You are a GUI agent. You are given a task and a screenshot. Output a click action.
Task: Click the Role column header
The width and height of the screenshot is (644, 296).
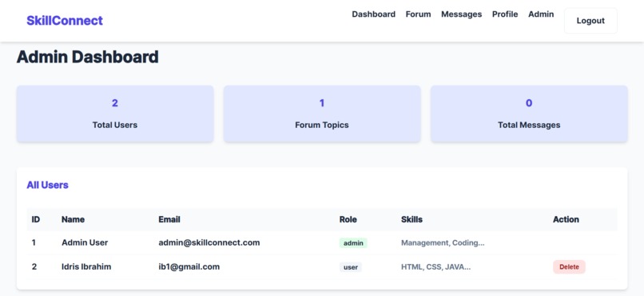[348, 219]
